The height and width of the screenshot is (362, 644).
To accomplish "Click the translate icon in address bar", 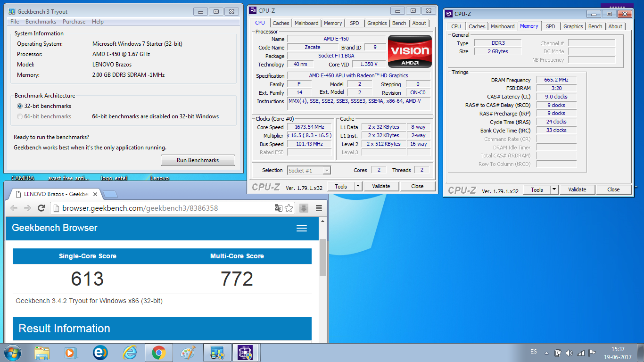I will tap(279, 208).
